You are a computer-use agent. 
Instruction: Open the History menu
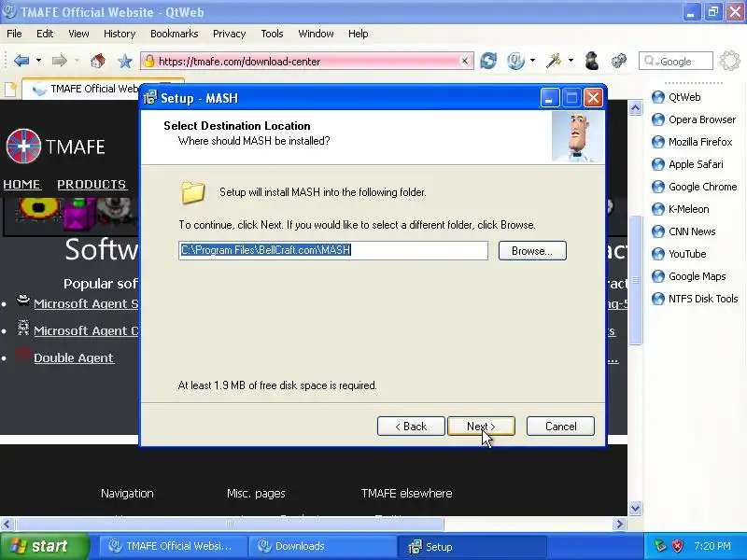pyautogui.click(x=120, y=34)
